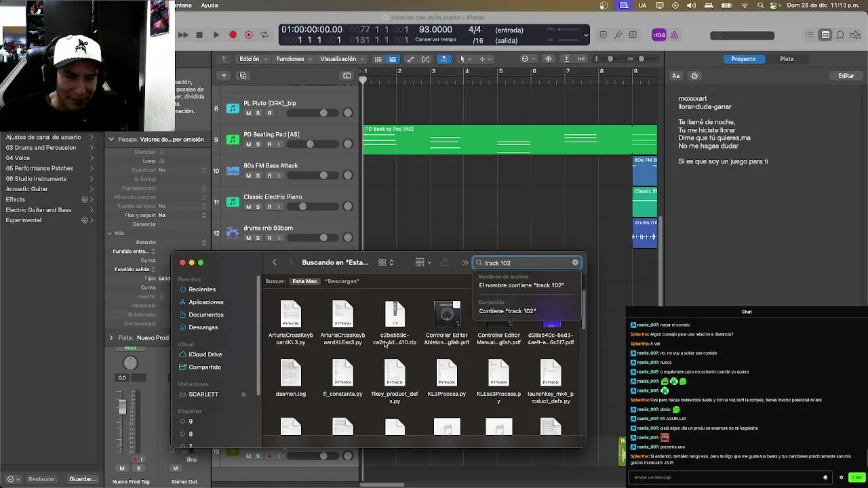The image size is (868, 488).
Task: Toggle the Loop checkbox in region inspector
Action: pos(161,161)
